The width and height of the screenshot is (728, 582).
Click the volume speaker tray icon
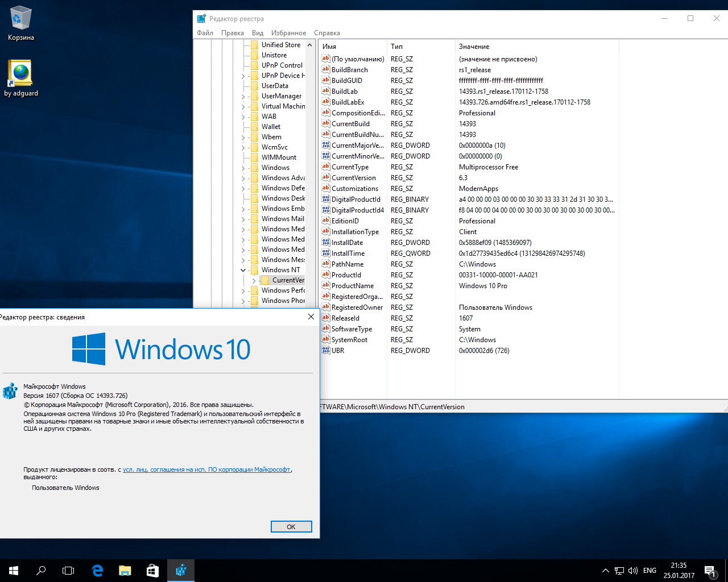pos(633,571)
